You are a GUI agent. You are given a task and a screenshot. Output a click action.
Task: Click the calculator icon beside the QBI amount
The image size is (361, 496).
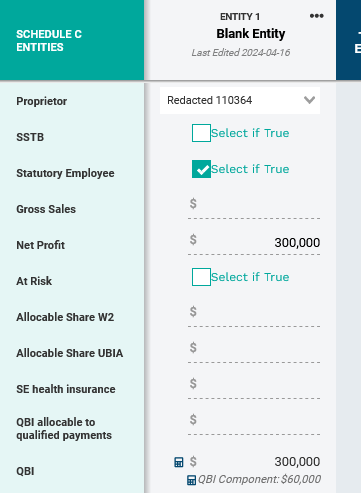pyautogui.click(x=179, y=462)
